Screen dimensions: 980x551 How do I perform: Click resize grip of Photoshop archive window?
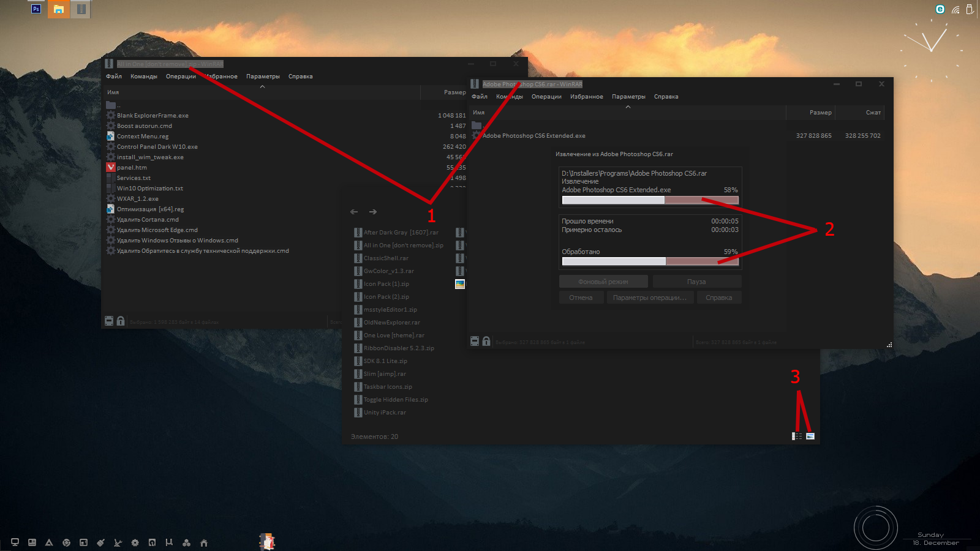point(889,345)
